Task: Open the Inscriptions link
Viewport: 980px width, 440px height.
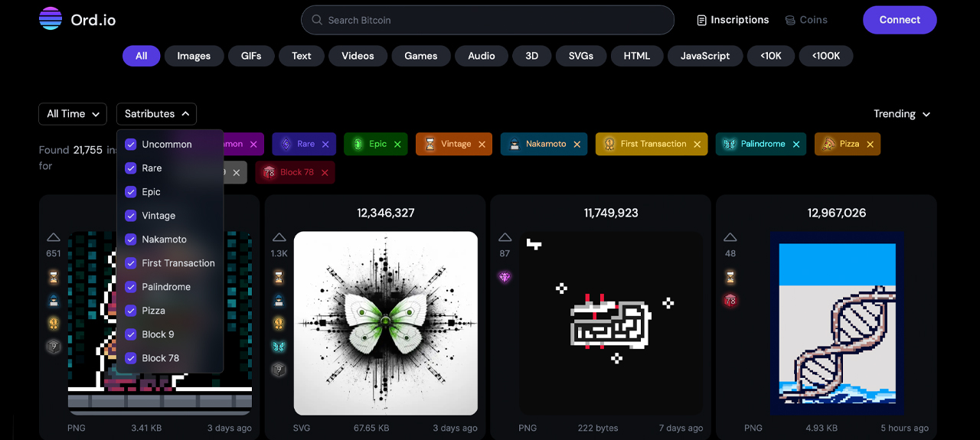Action: [733, 20]
